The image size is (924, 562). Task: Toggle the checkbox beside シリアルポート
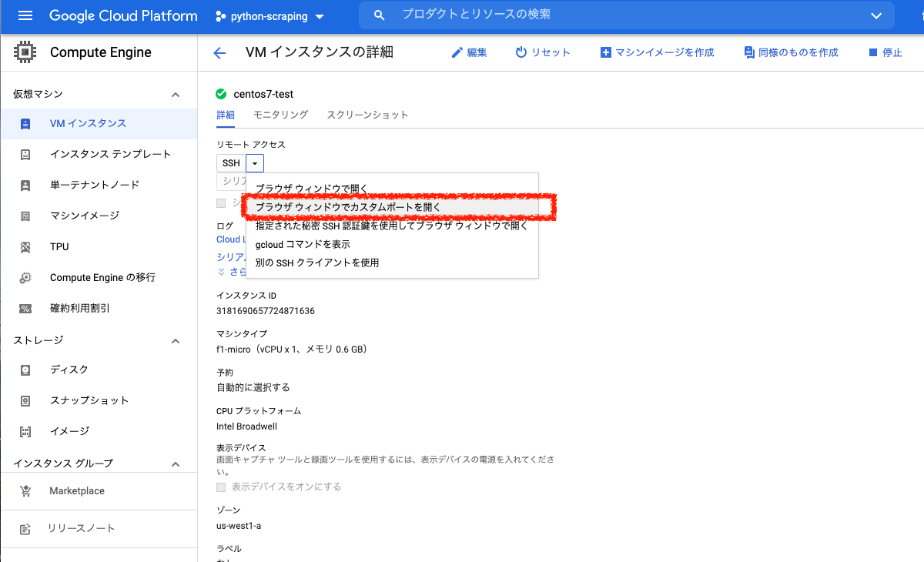tap(221, 202)
